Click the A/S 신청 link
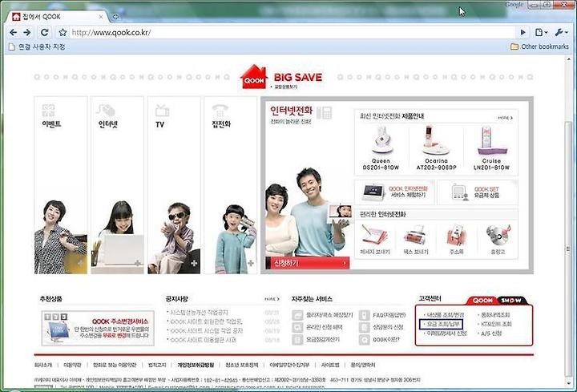This screenshot has height=392, width=577. 491,333
